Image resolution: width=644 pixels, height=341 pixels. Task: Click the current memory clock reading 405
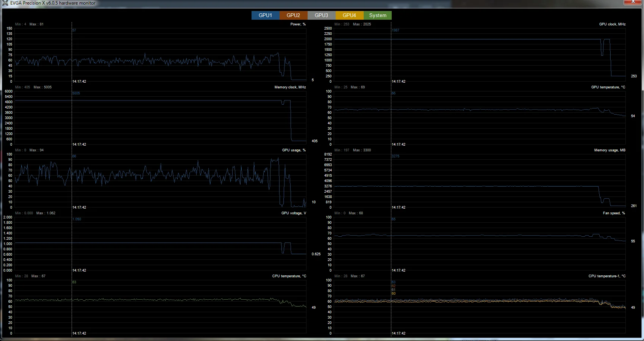[x=314, y=141]
